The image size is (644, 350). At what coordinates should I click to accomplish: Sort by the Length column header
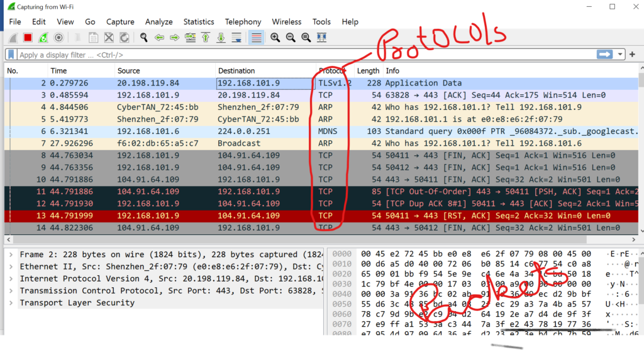click(x=368, y=70)
